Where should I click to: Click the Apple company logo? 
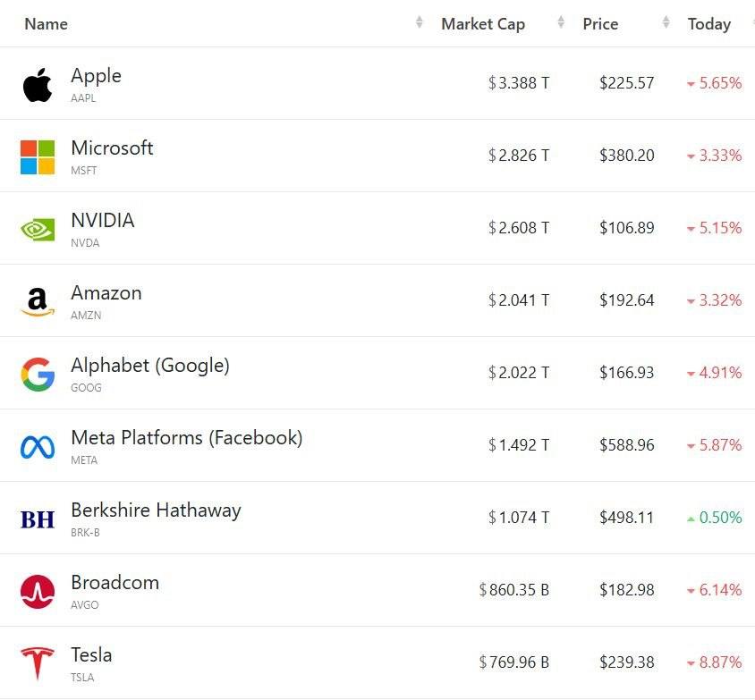(38, 85)
